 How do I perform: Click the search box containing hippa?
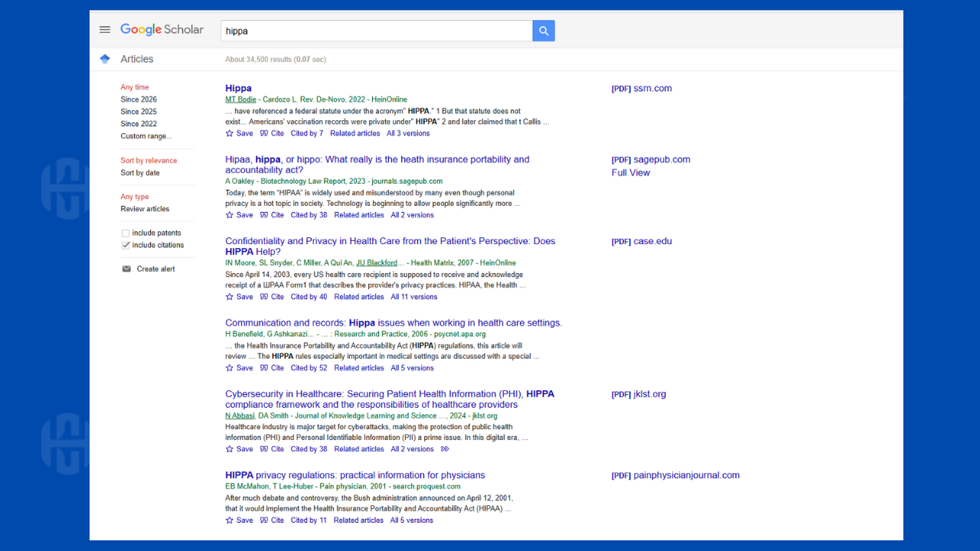(x=376, y=31)
